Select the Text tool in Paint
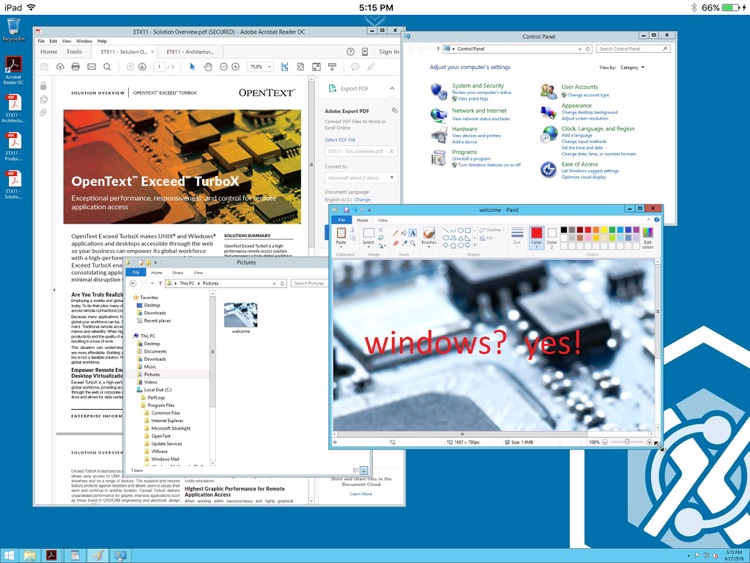The width and height of the screenshot is (750, 563). [413, 232]
